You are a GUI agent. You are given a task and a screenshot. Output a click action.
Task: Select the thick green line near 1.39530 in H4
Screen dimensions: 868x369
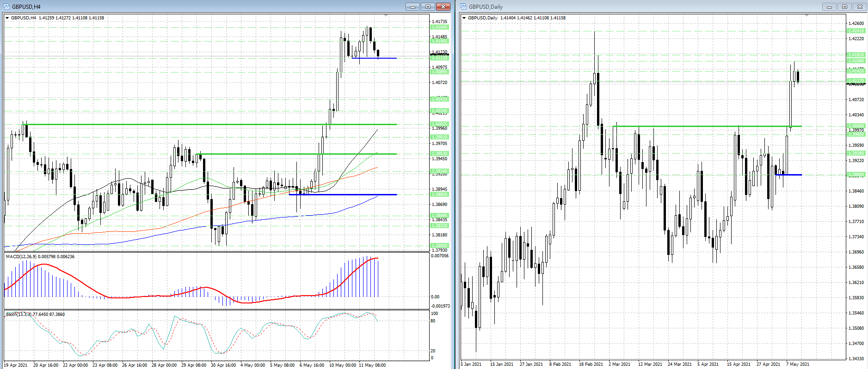coord(296,154)
